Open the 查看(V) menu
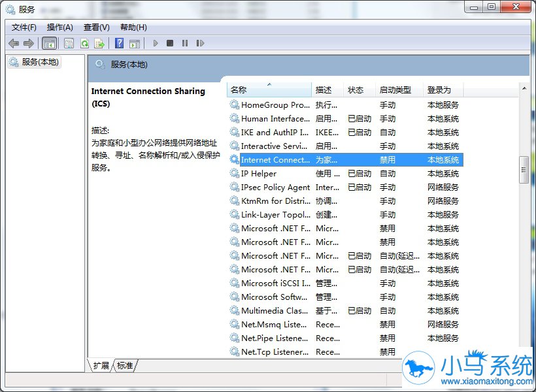This screenshot has width=536, height=392. click(96, 27)
